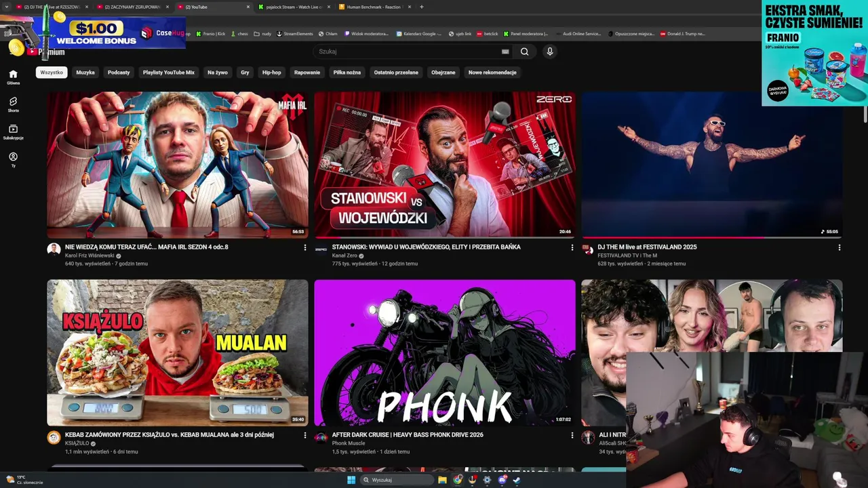This screenshot has height=488, width=868.
Task: Click the Windows taskbar Wyszukaj search box
Action: click(397, 480)
